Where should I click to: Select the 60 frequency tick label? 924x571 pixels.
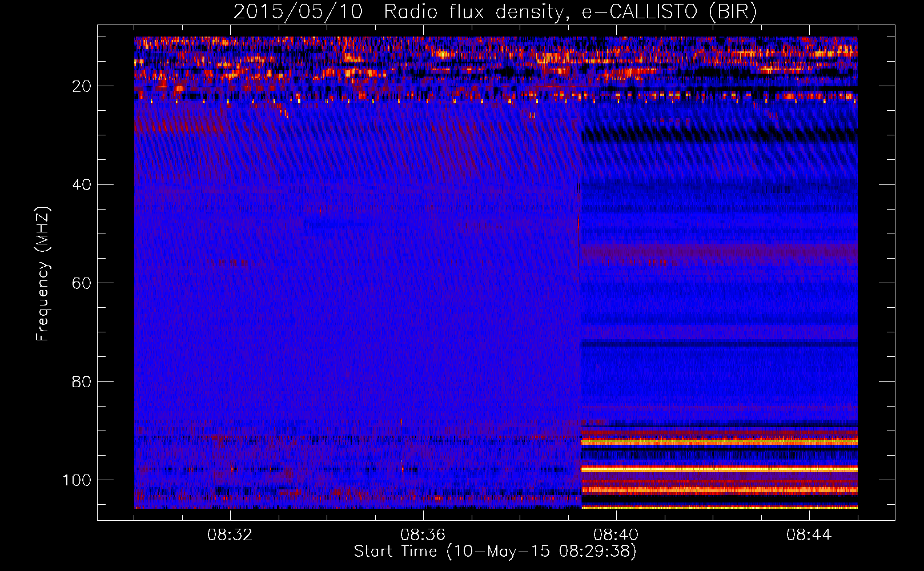tap(82, 283)
